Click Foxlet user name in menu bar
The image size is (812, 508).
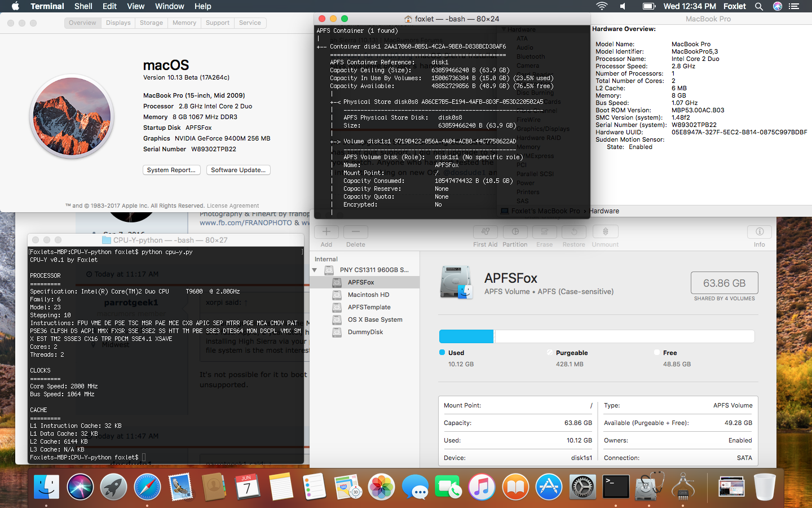coord(735,6)
